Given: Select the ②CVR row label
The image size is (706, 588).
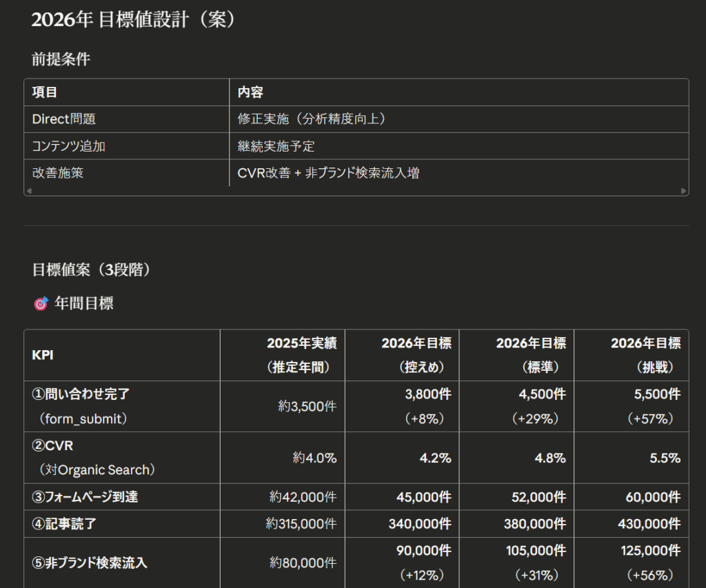Looking at the screenshot, I should [x=52, y=446].
